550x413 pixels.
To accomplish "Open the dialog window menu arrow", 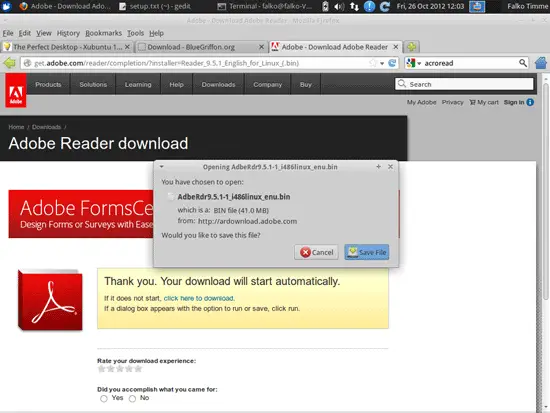I will pos(162,167).
